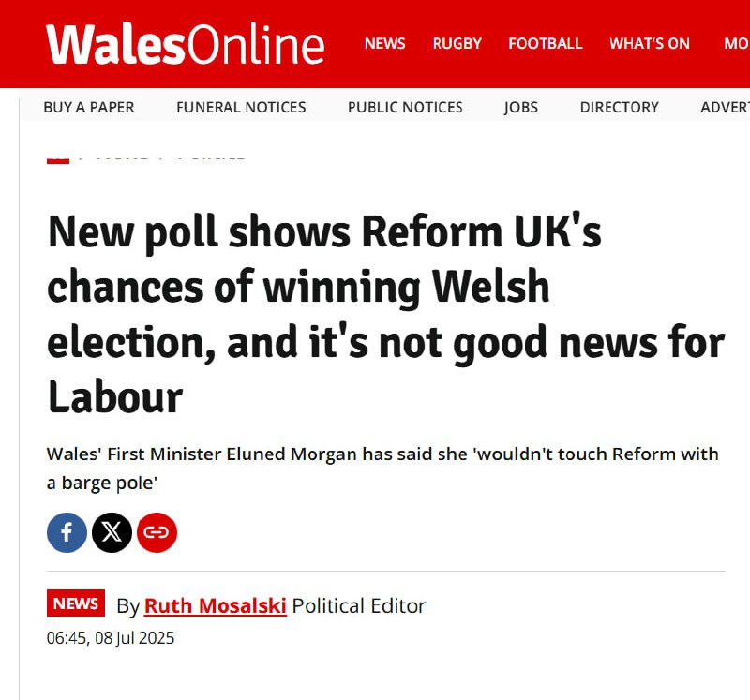Share article on Facebook
750x700 pixels.
point(67,533)
